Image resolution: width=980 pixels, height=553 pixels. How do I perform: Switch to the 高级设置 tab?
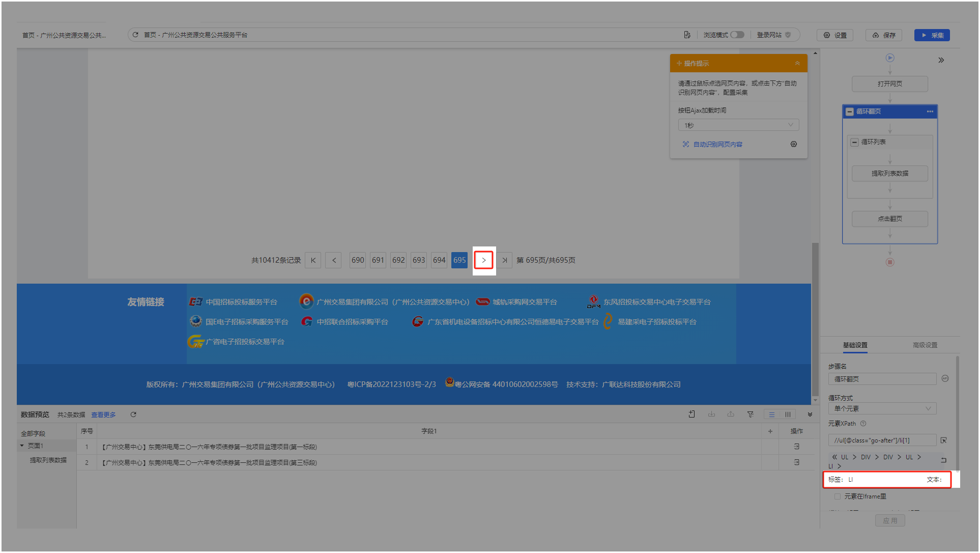click(925, 345)
